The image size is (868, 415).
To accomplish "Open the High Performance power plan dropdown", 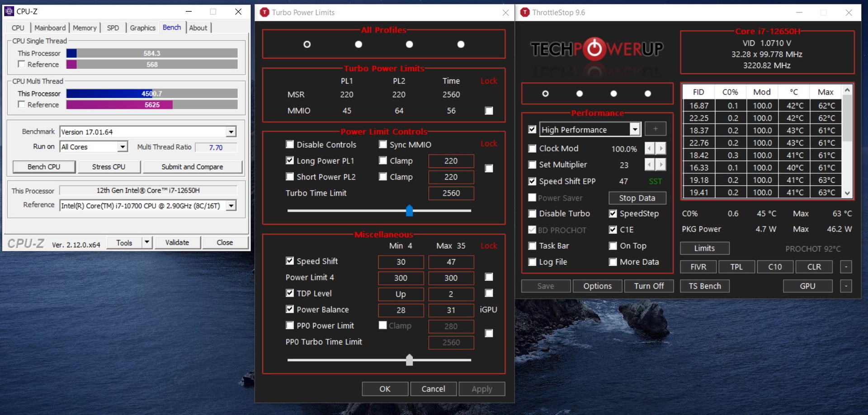I will point(635,130).
